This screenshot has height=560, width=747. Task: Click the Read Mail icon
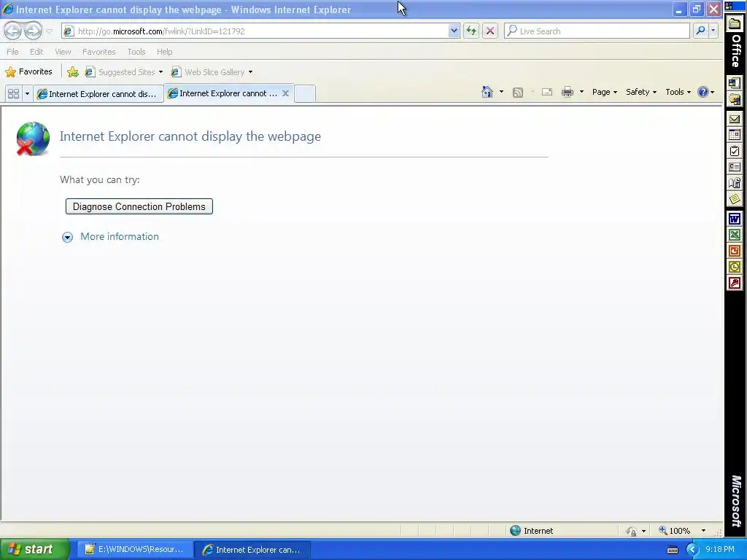pyautogui.click(x=547, y=92)
